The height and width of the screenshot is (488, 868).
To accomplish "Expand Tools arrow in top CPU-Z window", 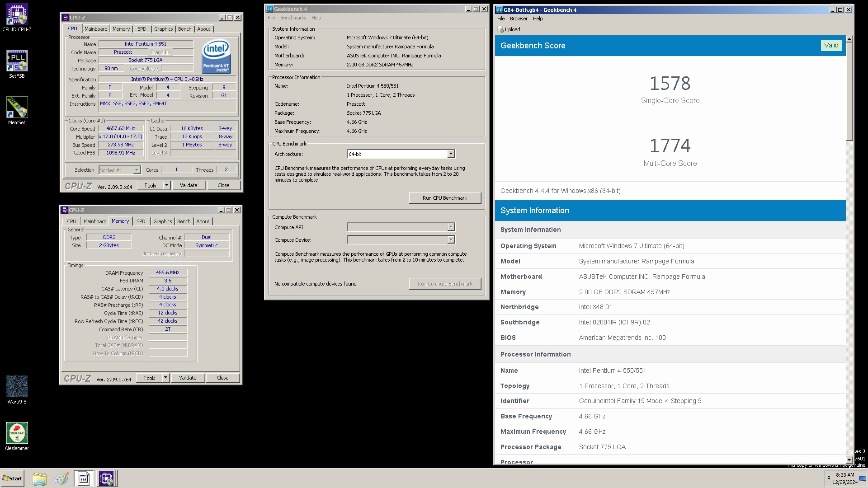I will (x=166, y=185).
